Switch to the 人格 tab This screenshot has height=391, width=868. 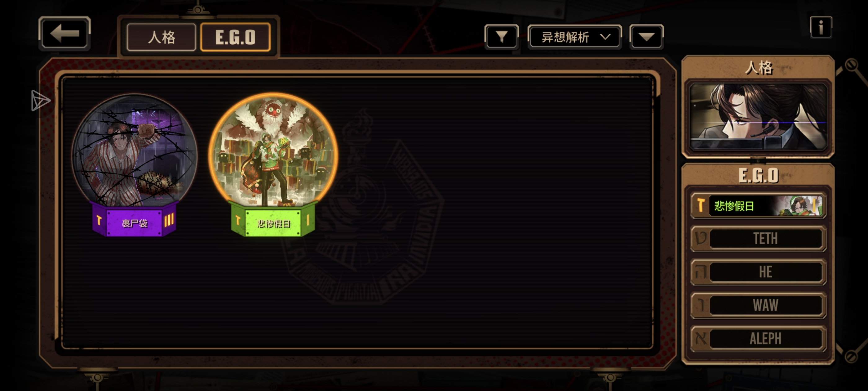[162, 37]
